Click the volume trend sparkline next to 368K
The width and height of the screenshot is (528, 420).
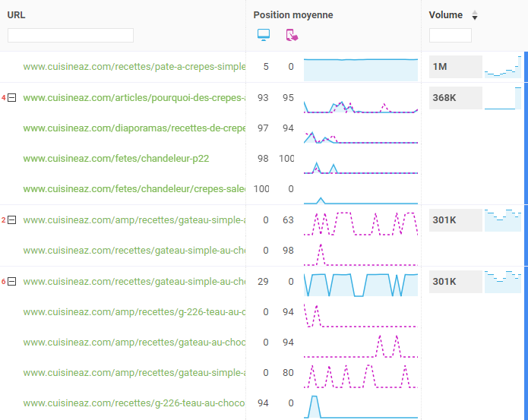[503, 98]
